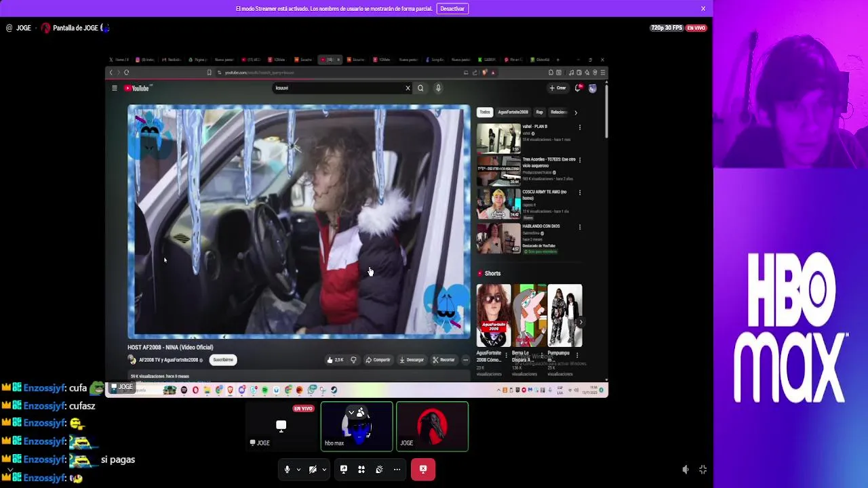Open the soundboard icon

tap(379, 469)
